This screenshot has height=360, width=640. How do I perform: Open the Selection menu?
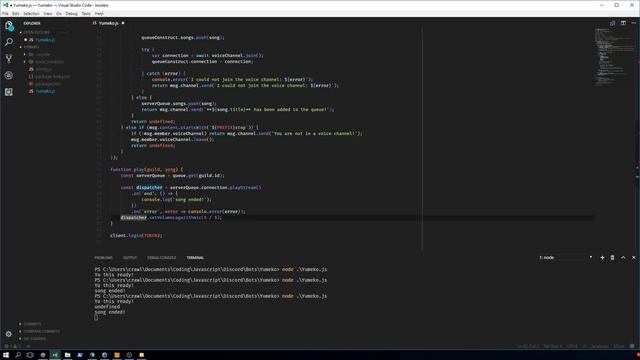click(x=31, y=13)
